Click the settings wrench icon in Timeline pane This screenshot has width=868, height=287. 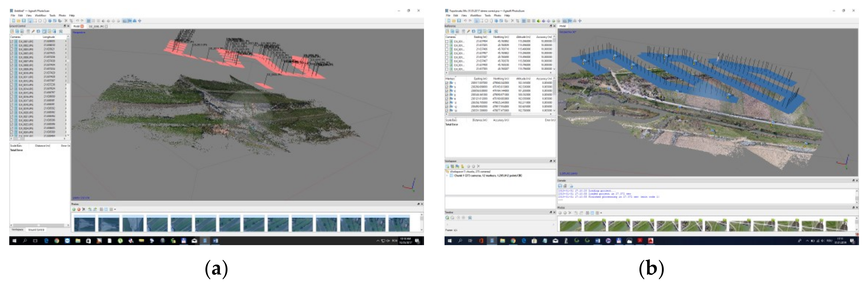(470, 218)
